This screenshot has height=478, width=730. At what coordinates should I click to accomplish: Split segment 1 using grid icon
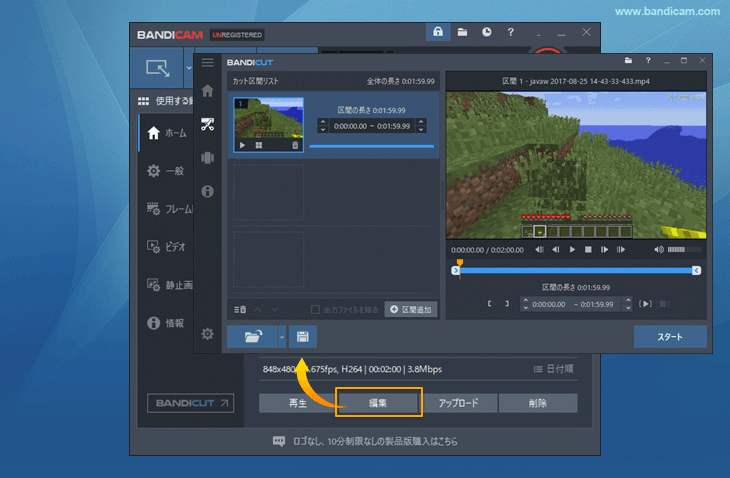[259, 145]
